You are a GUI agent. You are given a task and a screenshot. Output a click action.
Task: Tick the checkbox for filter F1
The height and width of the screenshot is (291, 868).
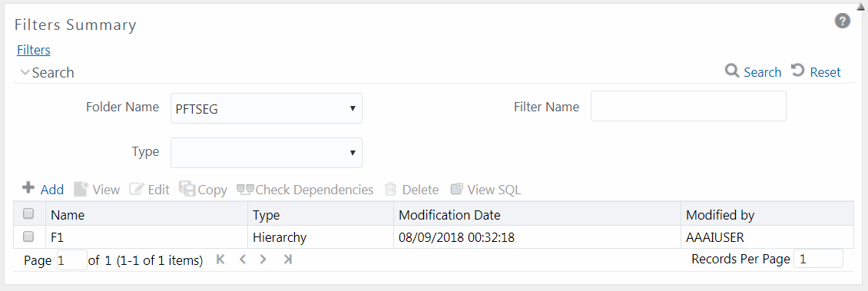coord(28,236)
